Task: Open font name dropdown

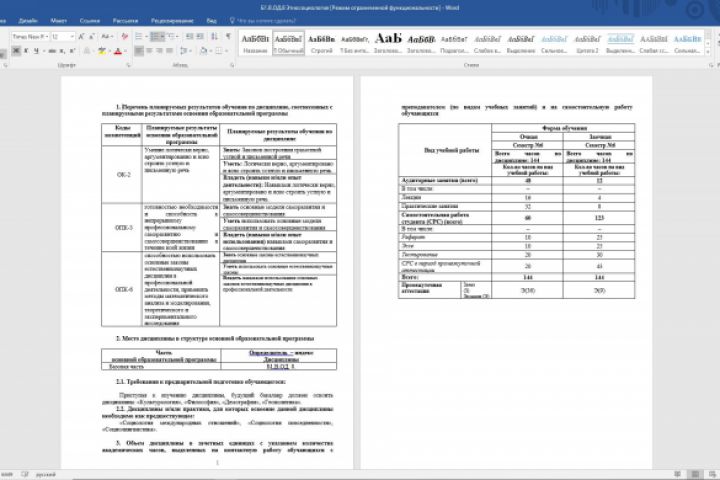Action: click(x=46, y=36)
